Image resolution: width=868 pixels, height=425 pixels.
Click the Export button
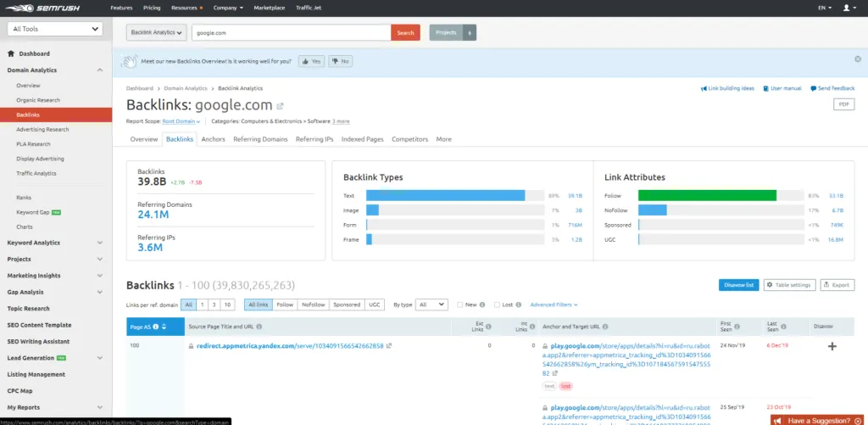(x=837, y=285)
